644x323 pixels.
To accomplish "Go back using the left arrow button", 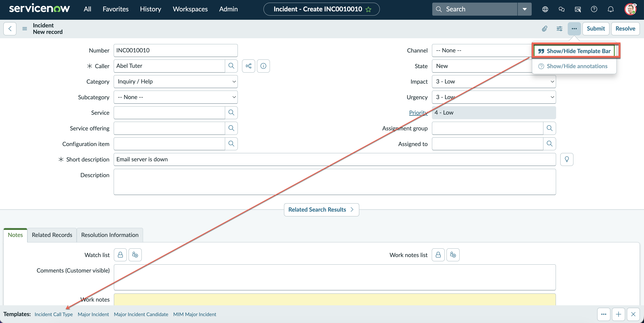I will [10, 29].
